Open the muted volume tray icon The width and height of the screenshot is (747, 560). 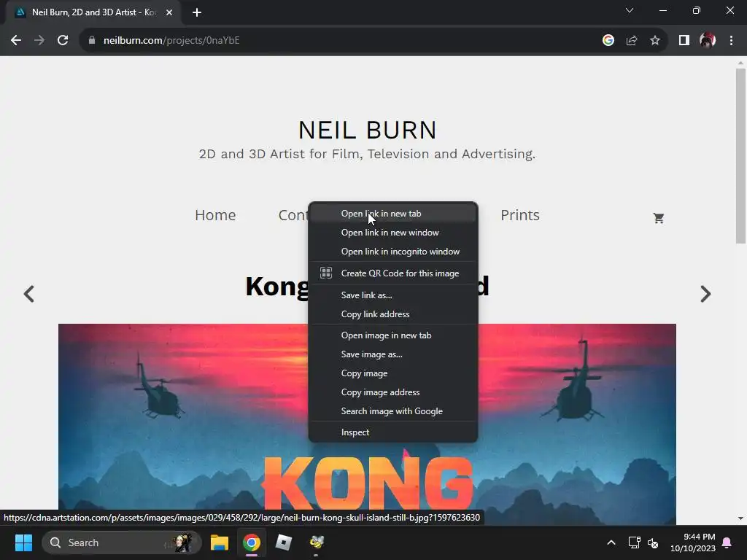coord(653,542)
